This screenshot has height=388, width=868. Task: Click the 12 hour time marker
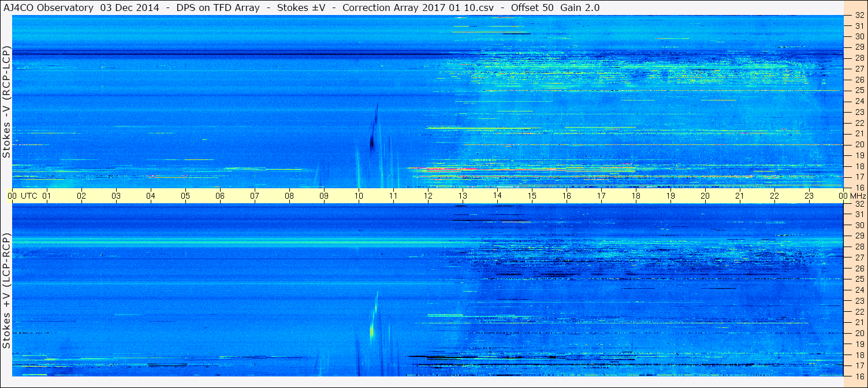[x=428, y=196]
